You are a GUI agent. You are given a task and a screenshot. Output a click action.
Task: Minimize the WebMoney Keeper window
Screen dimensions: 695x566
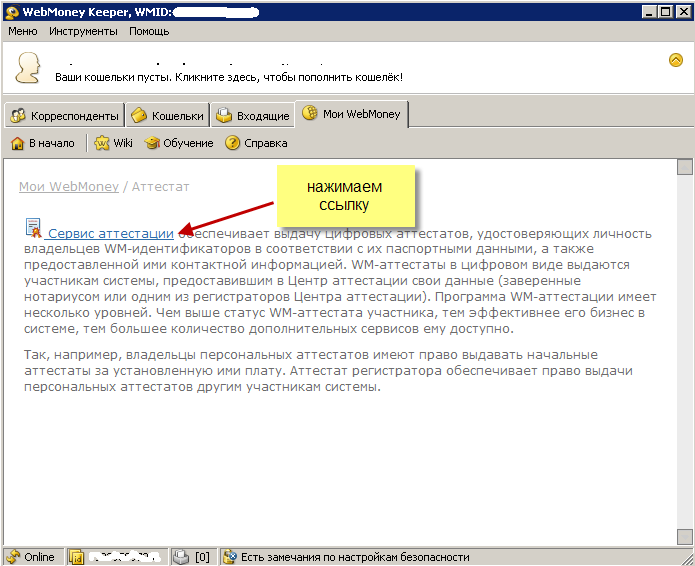tap(650, 12)
